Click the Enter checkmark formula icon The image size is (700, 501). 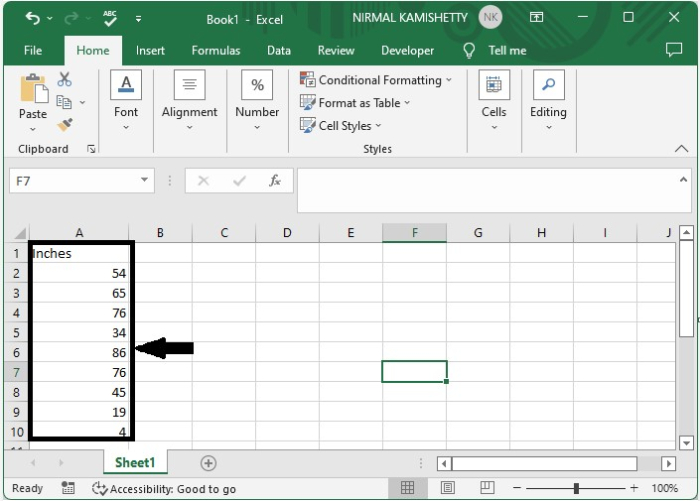[x=240, y=181]
